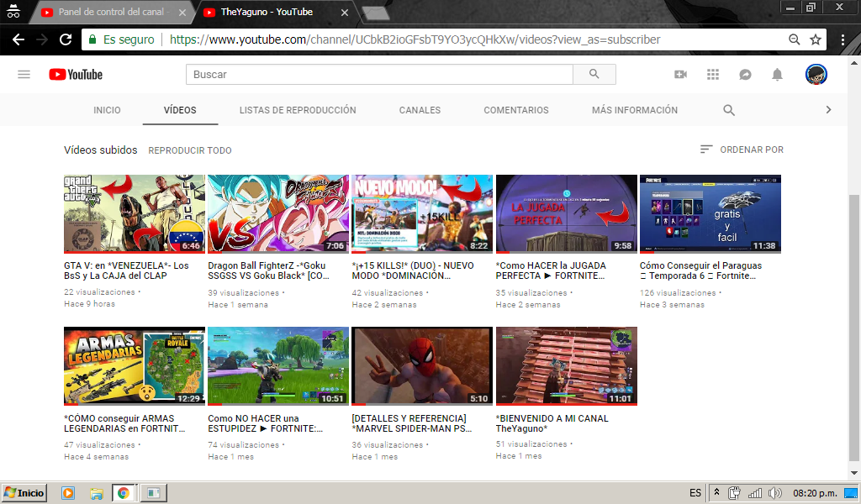Click the Buscar search input field
The height and width of the screenshot is (504, 861).
pyautogui.click(x=379, y=74)
